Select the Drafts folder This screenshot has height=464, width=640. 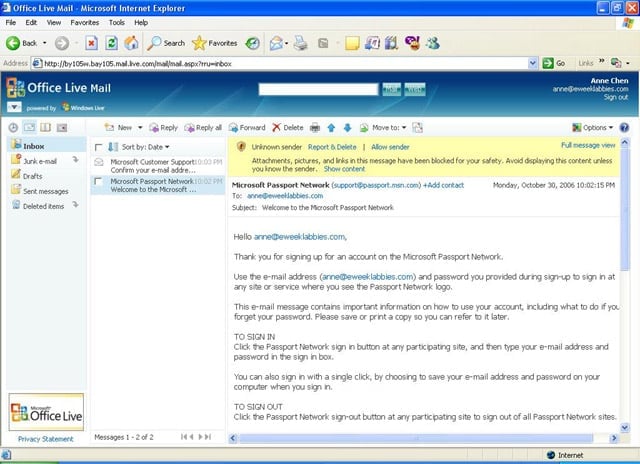(x=32, y=176)
